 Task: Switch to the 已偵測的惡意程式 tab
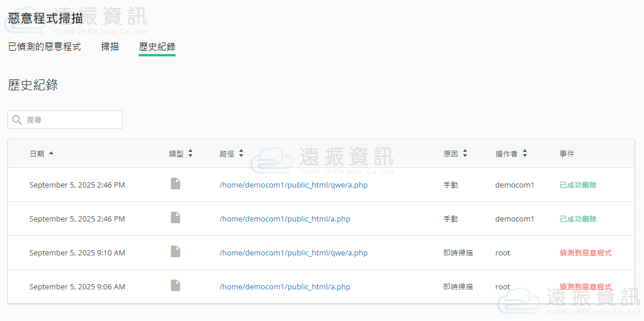point(44,47)
